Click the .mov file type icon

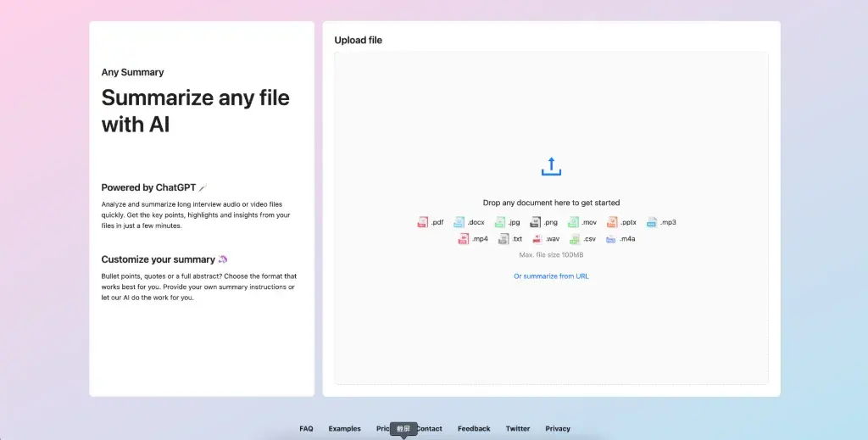coord(573,222)
